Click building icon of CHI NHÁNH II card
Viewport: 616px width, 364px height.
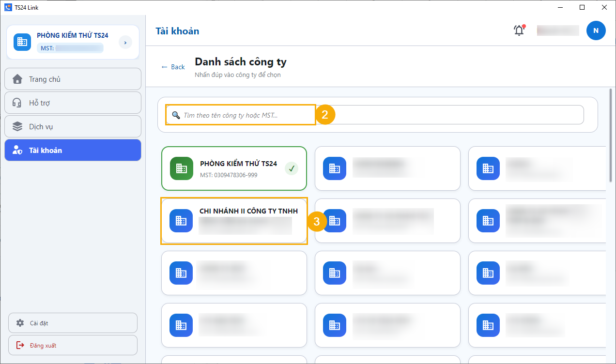click(181, 221)
